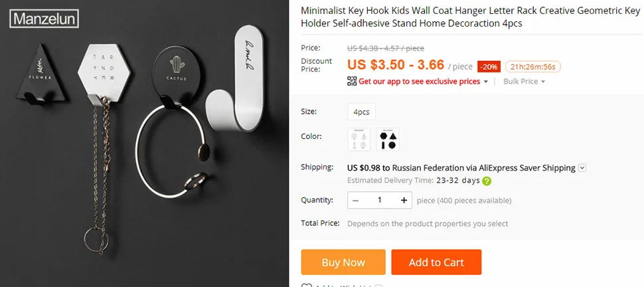Click the Manzelun brand logo
The height and width of the screenshot is (287, 644).
(x=44, y=19)
